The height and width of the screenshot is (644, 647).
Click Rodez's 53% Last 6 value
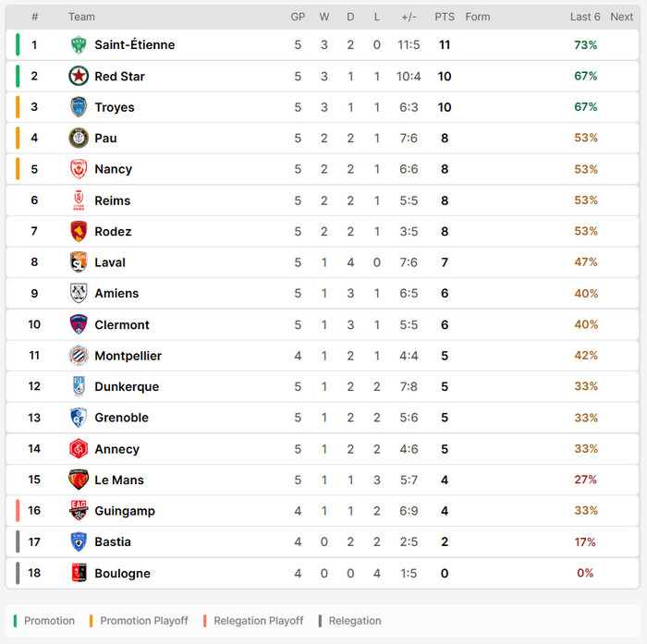586,231
